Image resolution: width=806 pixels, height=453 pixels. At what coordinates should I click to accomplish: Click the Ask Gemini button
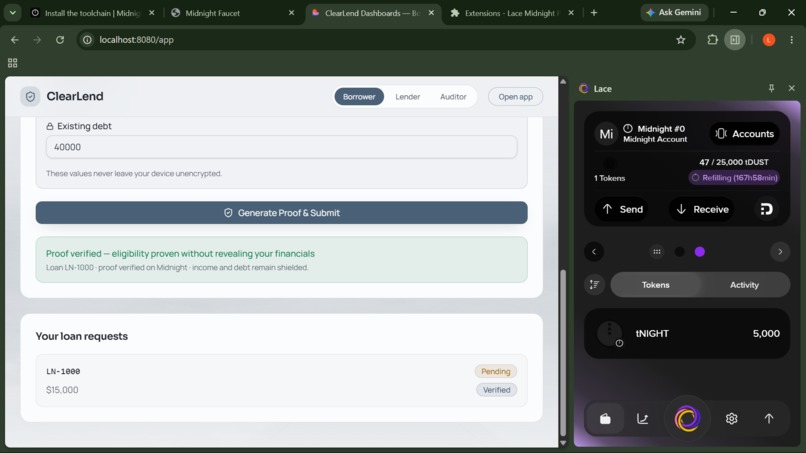pos(674,12)
